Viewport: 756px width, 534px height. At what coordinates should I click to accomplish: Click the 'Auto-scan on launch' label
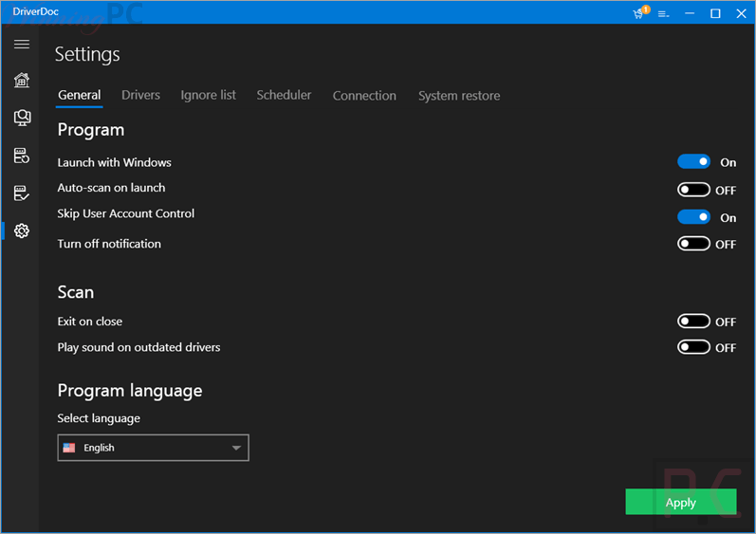(111, 188)
